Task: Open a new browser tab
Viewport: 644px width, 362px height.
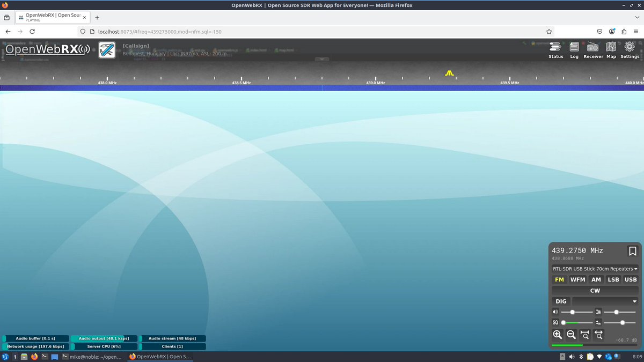Action: 97,18
